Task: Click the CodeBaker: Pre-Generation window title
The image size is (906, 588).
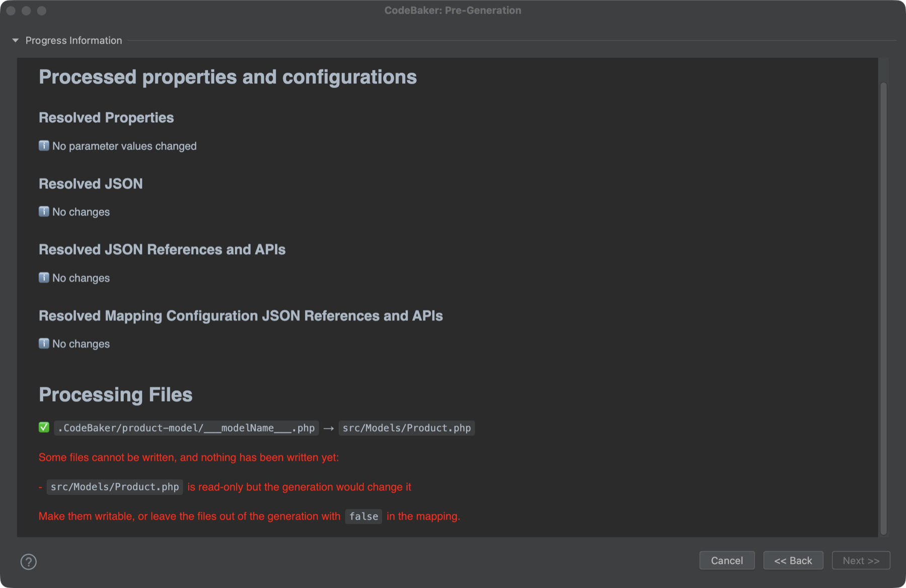Action: click(452, 11)
